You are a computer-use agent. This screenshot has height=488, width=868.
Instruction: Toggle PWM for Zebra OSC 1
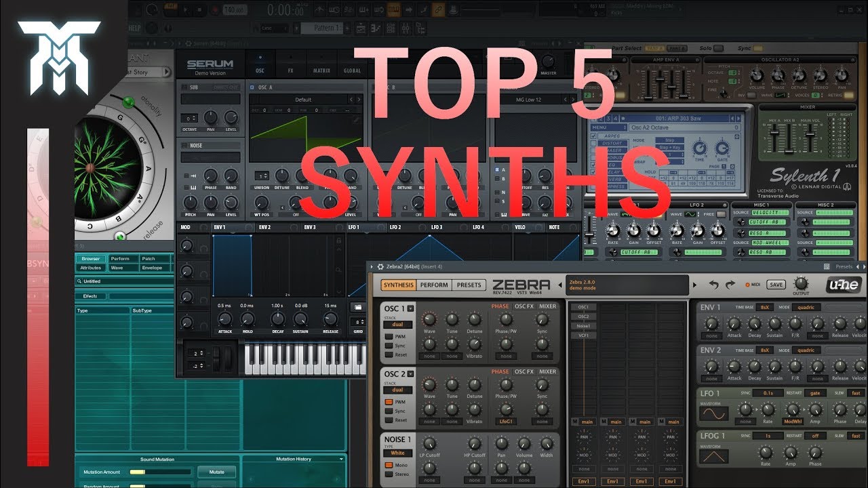point(389,337)
